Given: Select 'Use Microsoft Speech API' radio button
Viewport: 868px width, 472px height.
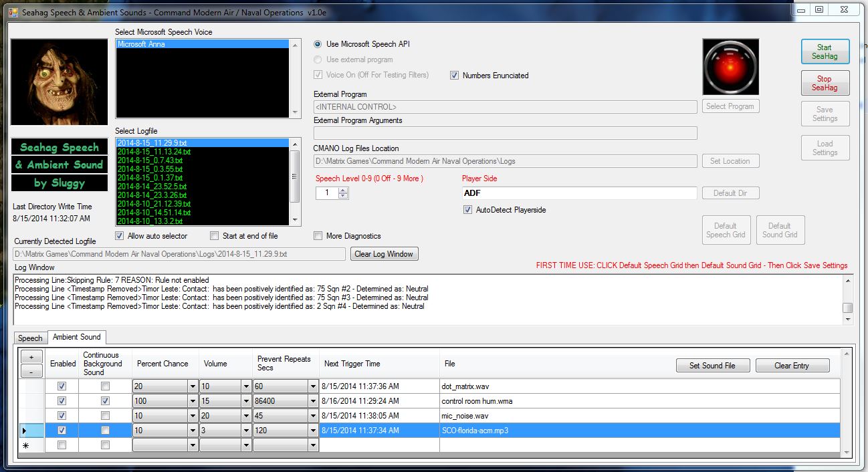Looking at the screenshot, I should click(x=318, y=44).
